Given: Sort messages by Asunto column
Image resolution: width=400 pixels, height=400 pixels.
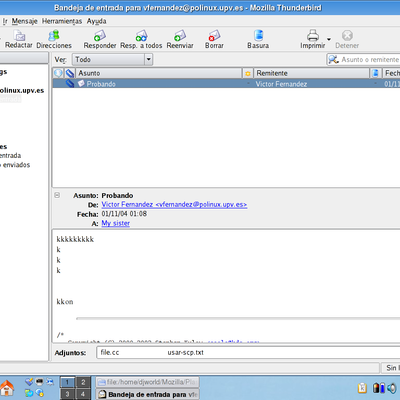Looking at the screenshot, I should pos(159,73).
